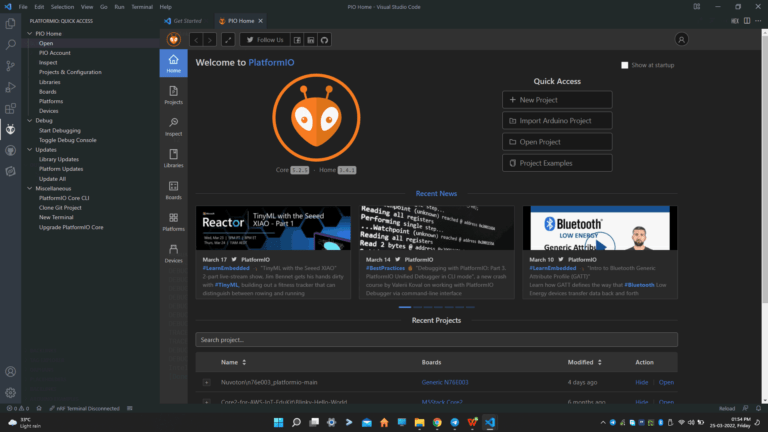Viewport: 768px width, 432px height.
Task: Select the PlatformIO alien icon in activity bar
Action: (x=11, y=129)
